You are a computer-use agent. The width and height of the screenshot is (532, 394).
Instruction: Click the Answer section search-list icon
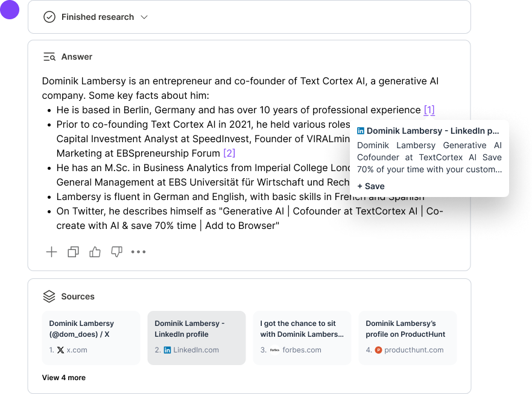49,57
